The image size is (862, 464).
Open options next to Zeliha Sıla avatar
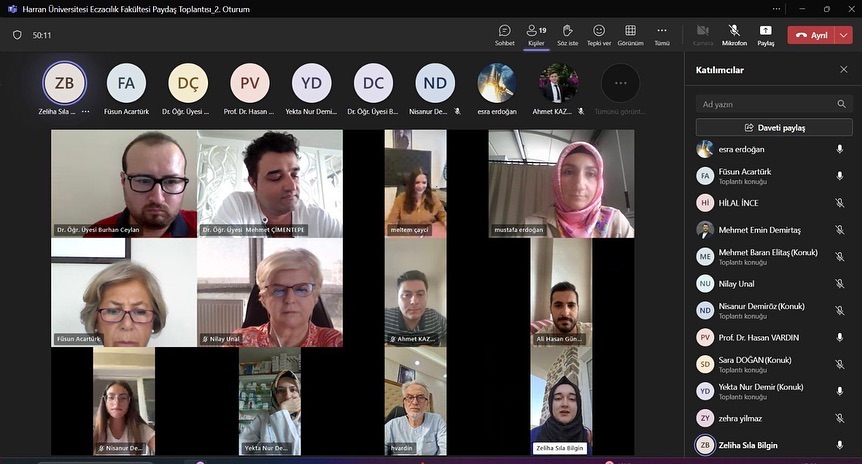[85, 112]
